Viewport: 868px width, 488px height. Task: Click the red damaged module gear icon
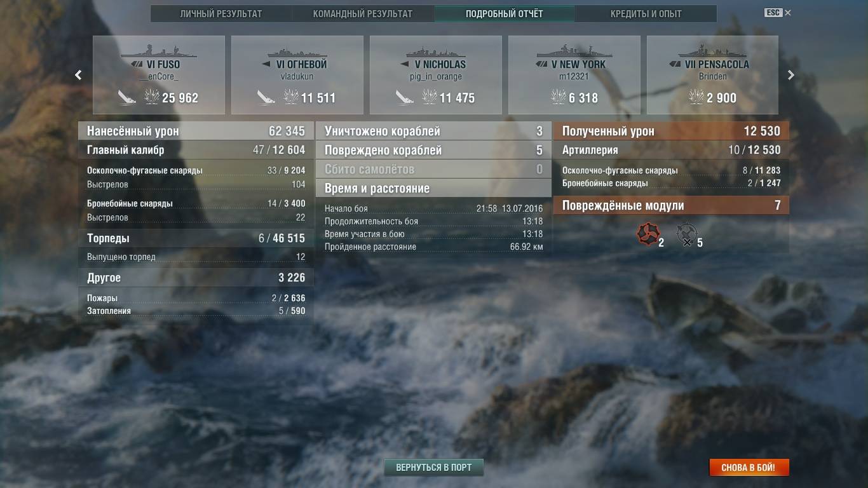[x=648, y=234]
